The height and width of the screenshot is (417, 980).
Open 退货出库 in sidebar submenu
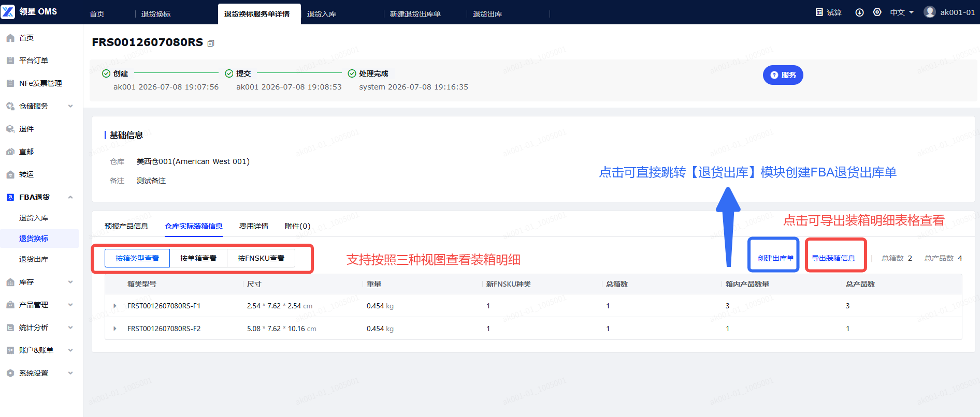34,259
